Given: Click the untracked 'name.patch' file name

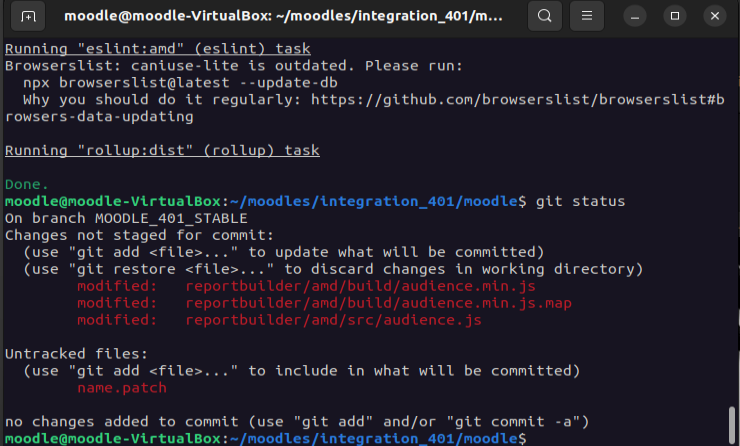Looking at the screenshot, I should coord(122,388).
